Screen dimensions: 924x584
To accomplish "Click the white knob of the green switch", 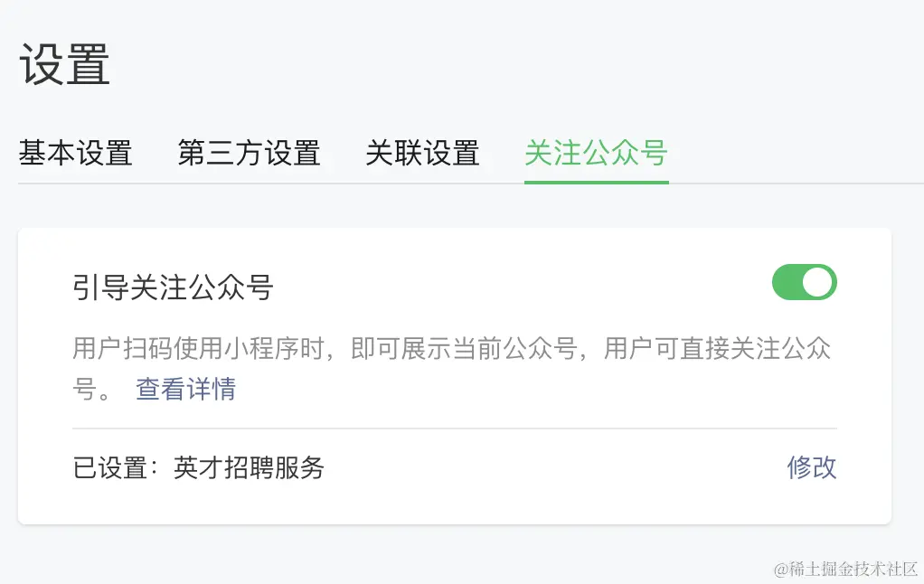I will pos(817,282).
